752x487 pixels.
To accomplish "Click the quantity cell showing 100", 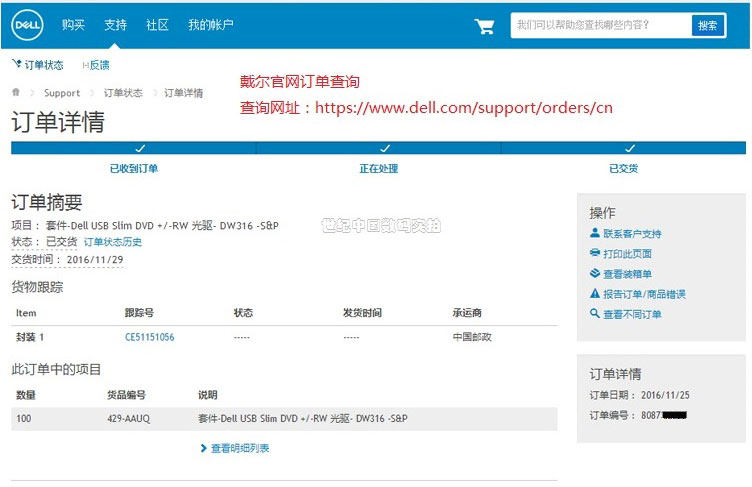I will coord(24,418).
